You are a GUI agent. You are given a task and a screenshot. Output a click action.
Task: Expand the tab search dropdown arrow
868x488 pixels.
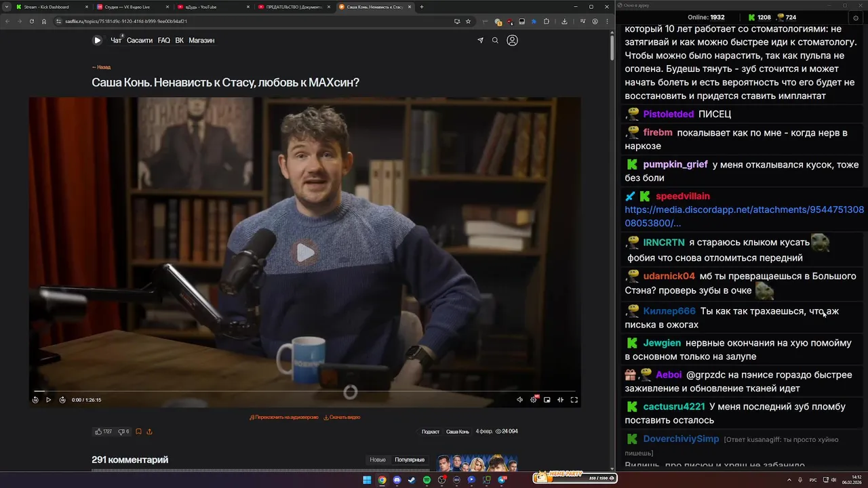pyautogui.click(x=6, y=7)
